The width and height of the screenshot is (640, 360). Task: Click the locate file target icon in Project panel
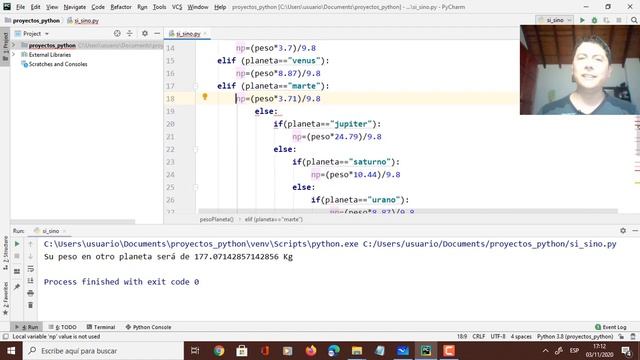coord(117,33)
